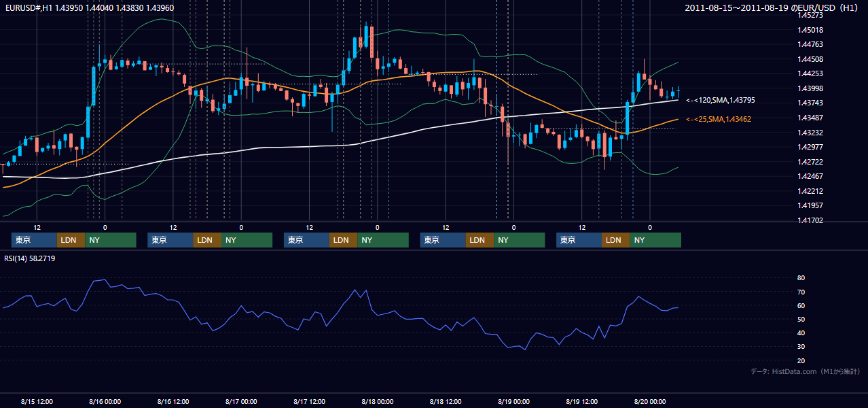This screenshot has width=868, height=408.
Task: Select the 8/19 00:00 time label
Action: tap(513, 401)
